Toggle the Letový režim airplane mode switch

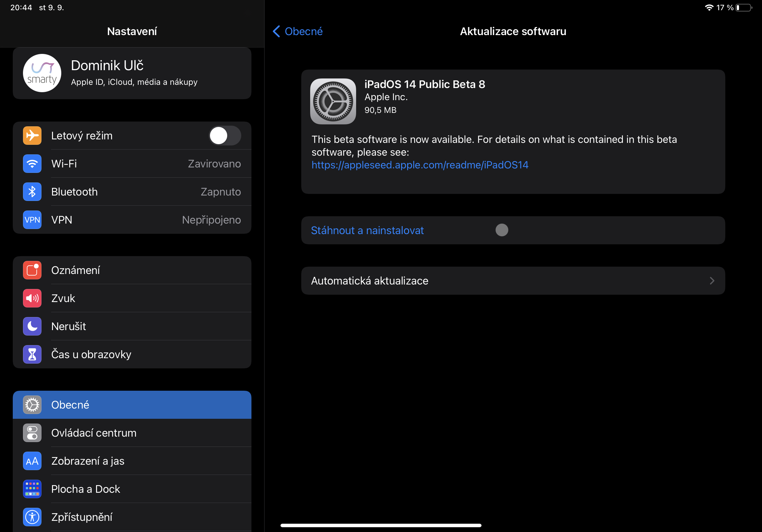(225, 136)
